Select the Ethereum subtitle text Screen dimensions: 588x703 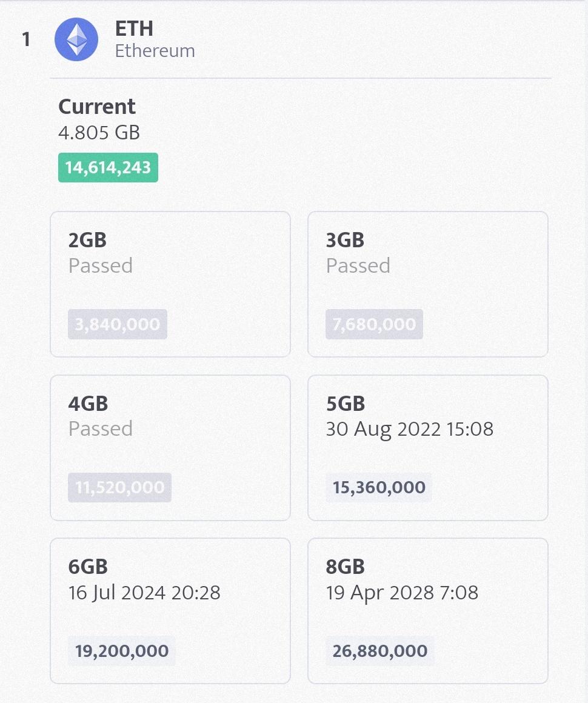155,51
